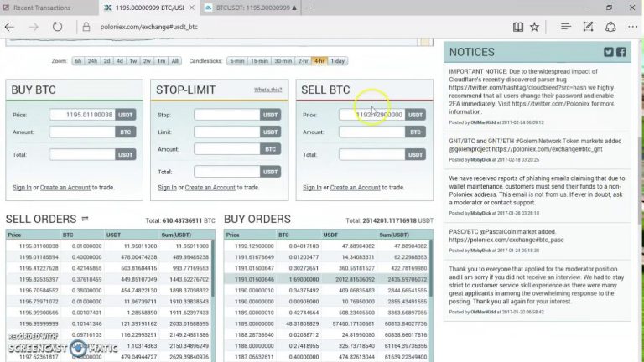Close the 1195.00000999 BTC/USD tab

click(192, 8)
